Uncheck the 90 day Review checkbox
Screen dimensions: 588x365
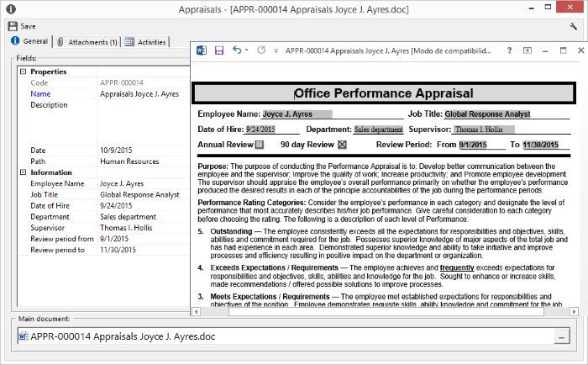tap(342, 145)
